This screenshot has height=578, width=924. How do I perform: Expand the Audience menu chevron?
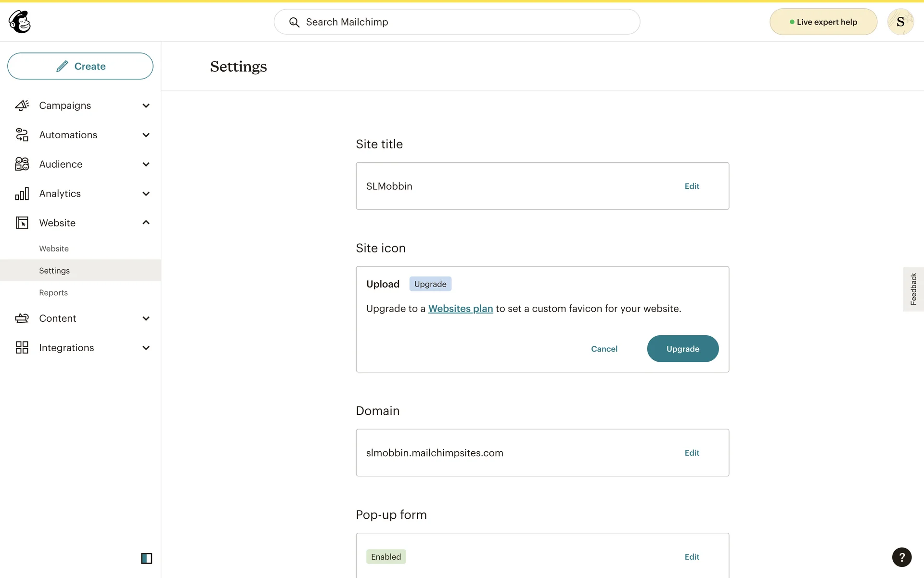pyautogui.click(x=146, y=164)
